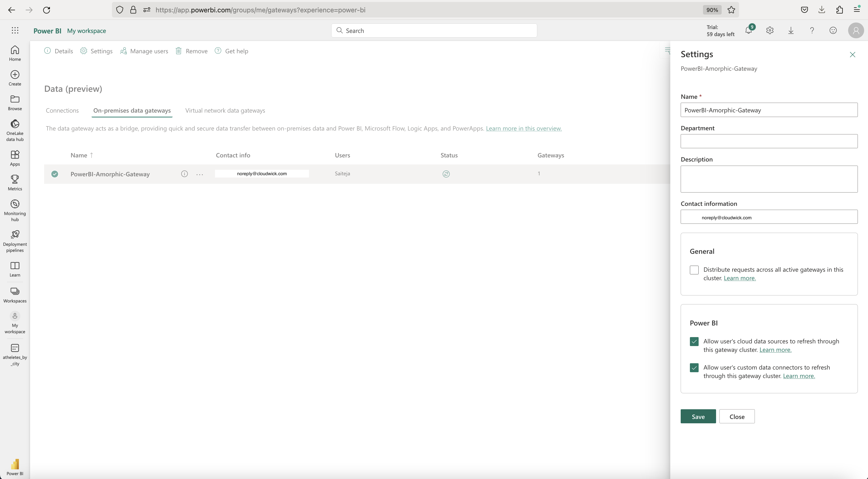
Task: Deselect the PowerBI-Amorphic-Gateway row checkmark
Action: click(55, 174)
